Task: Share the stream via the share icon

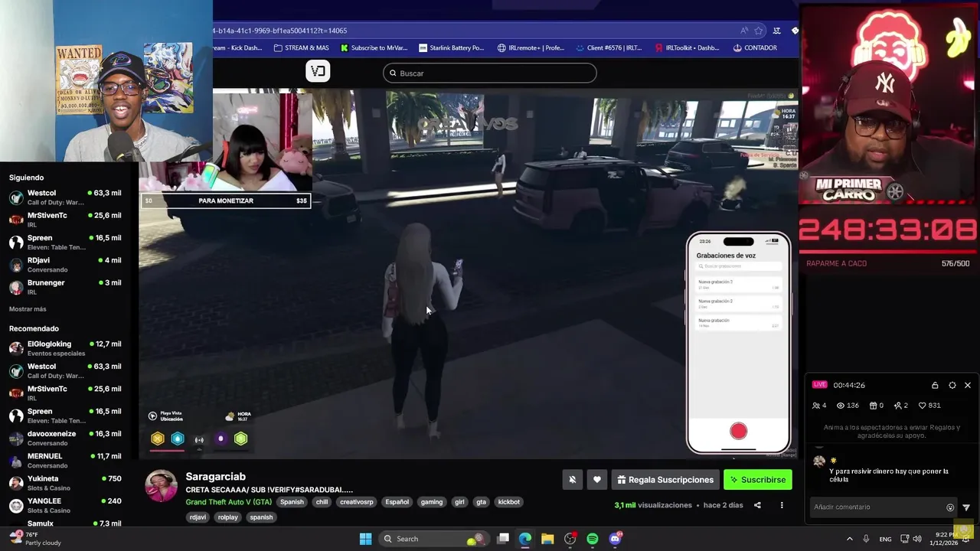Action: 757,505
